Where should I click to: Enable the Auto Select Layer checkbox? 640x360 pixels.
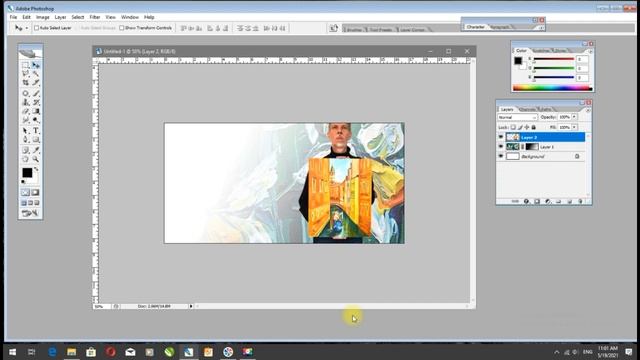[36, 28]
